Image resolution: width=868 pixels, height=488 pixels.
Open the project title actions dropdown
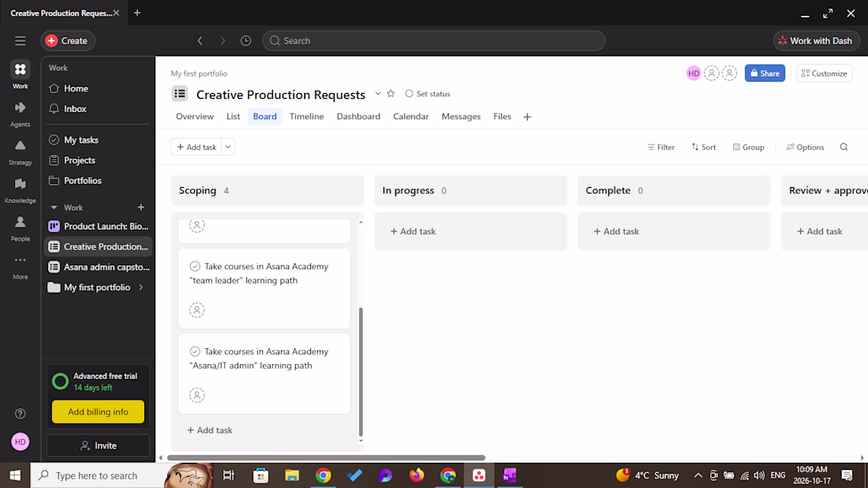tap(377, 94)
